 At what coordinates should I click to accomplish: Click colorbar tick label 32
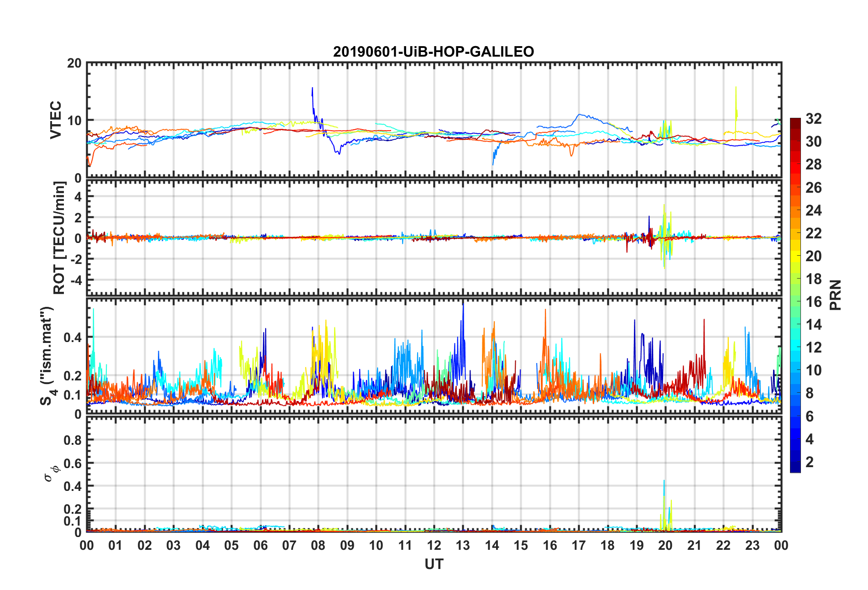tap(814, 119)
